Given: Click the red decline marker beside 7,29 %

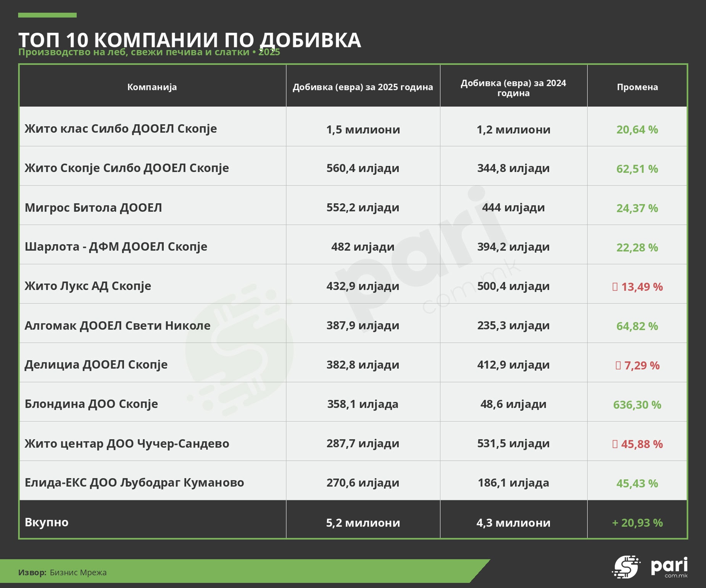Looking at the screenshot, I should click(618, 365).
